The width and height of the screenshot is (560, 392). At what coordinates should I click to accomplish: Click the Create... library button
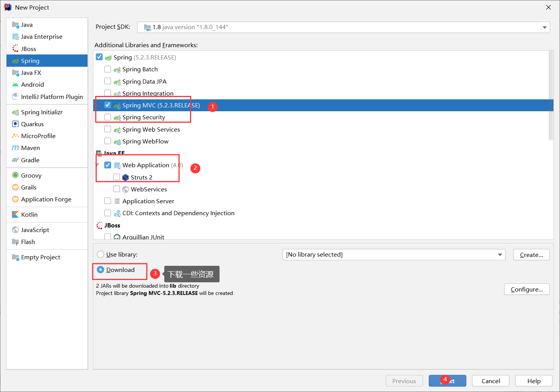coord(531,255)
